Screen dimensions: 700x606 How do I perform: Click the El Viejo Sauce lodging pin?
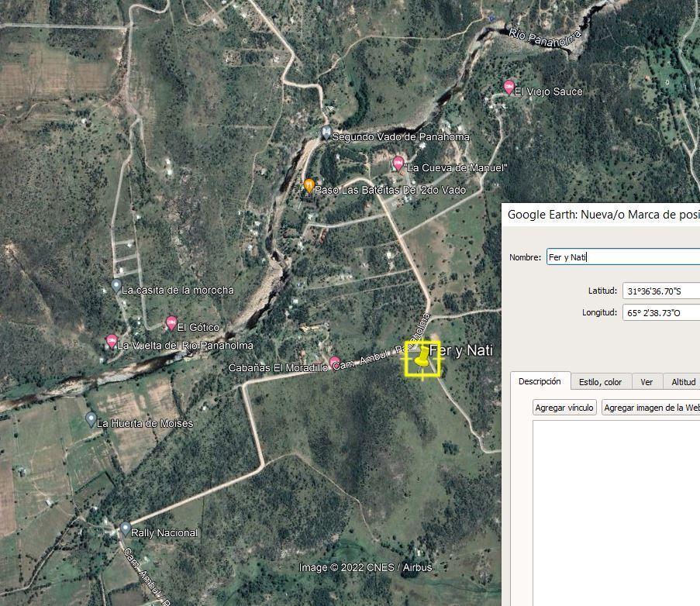coord(509,88)
